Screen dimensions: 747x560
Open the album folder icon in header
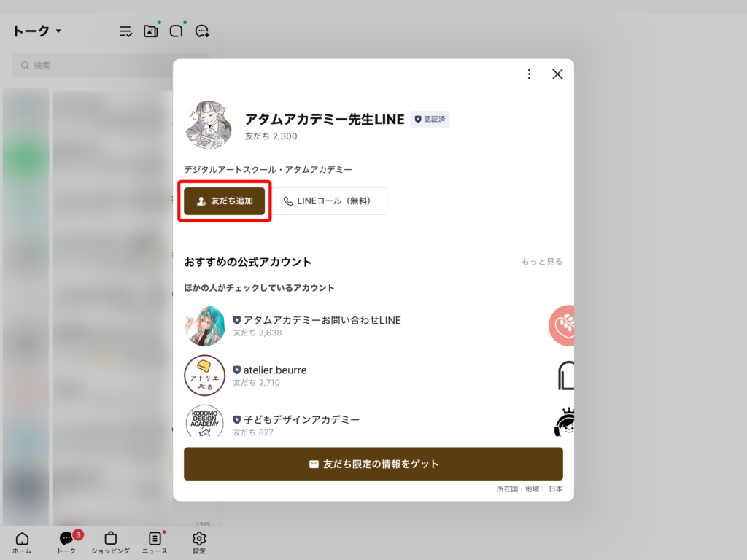point(151,31)
